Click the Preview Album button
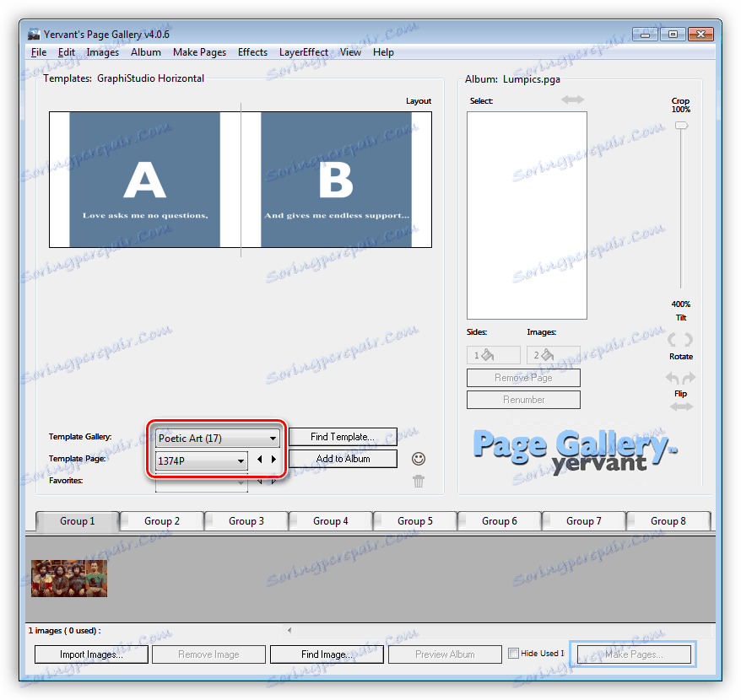The width and height of the screenshot is (741, 700). [445, 654]
